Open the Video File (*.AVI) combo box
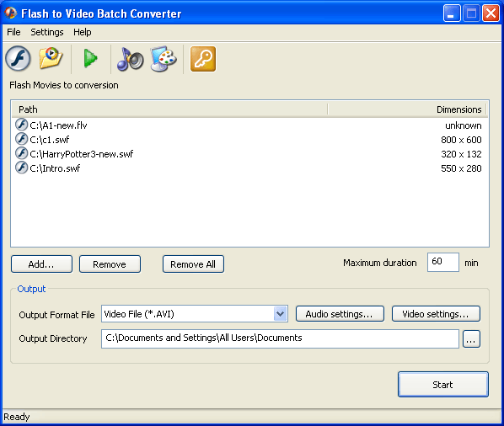 click(x=195, y=314)
